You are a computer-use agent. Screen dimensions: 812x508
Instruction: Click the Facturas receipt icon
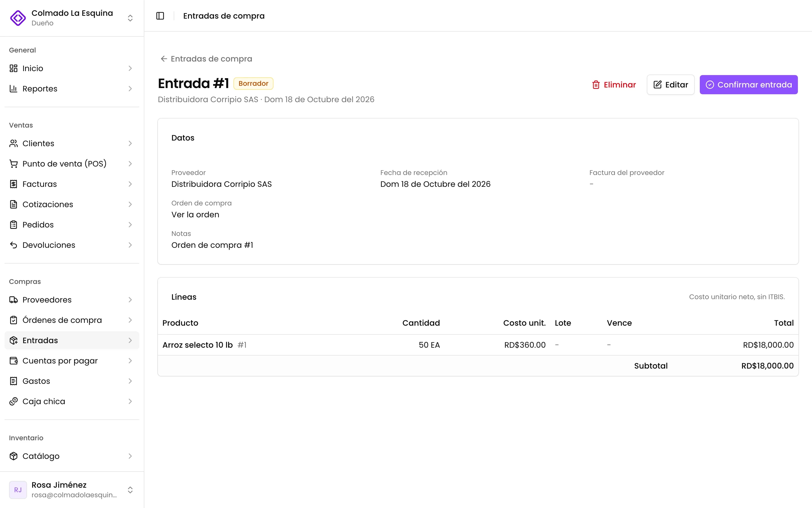pos(14,184)
